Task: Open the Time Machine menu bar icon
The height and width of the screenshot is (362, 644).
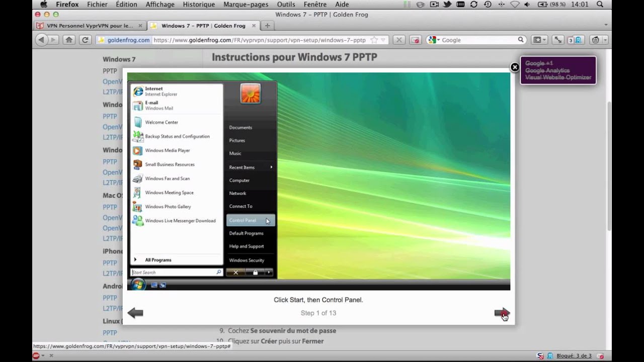Action: click(487, 5)
